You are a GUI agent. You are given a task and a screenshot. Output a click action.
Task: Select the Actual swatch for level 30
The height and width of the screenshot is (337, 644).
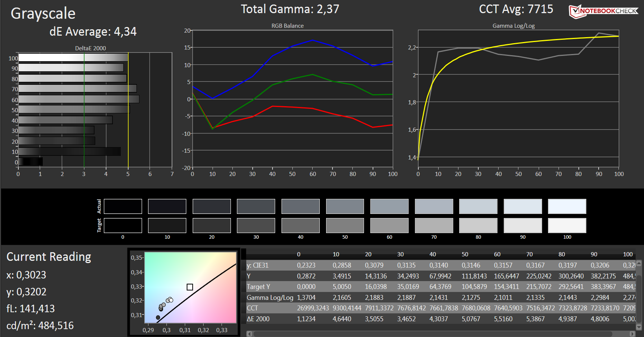click(256, 206)
